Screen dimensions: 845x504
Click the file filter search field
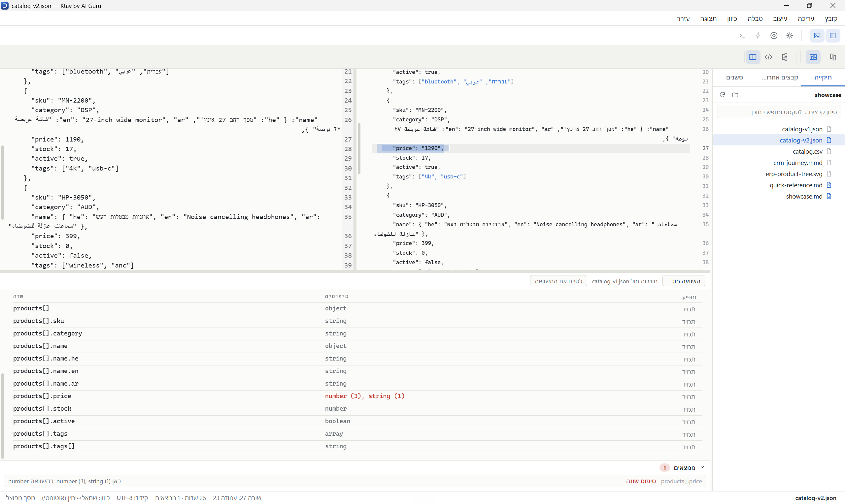(x=779, y=112)
